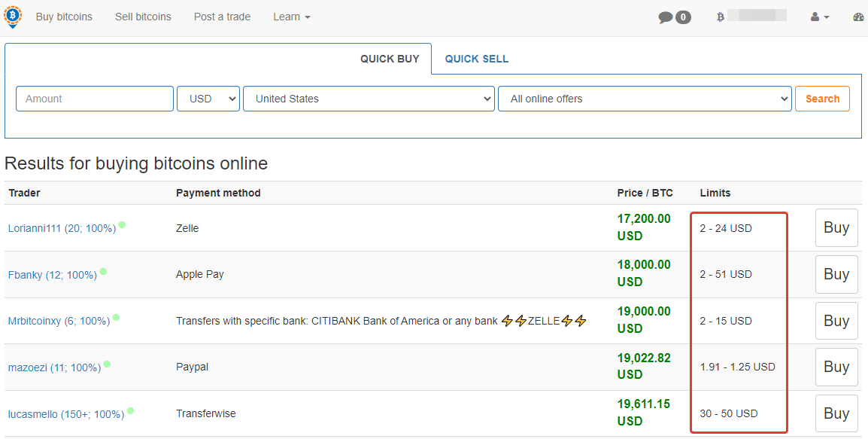
Task: Click the Paypal payment method text
Action: [x=192, y=367]
